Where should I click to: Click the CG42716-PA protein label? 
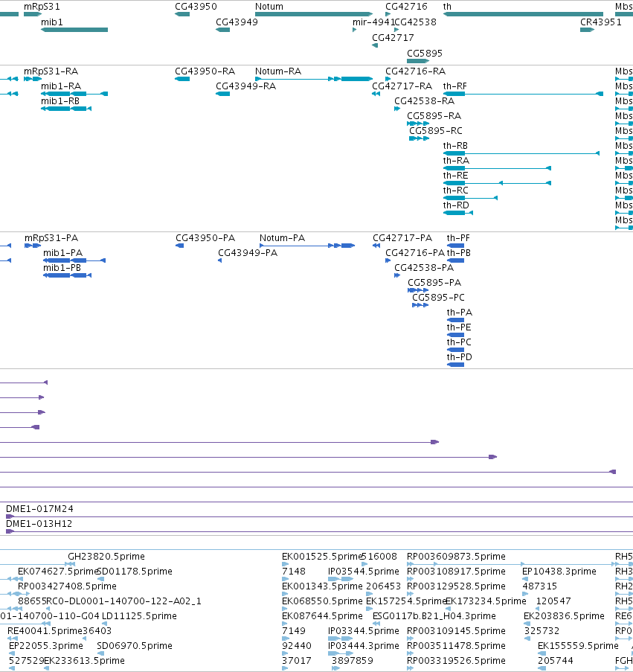pos(415,253)
